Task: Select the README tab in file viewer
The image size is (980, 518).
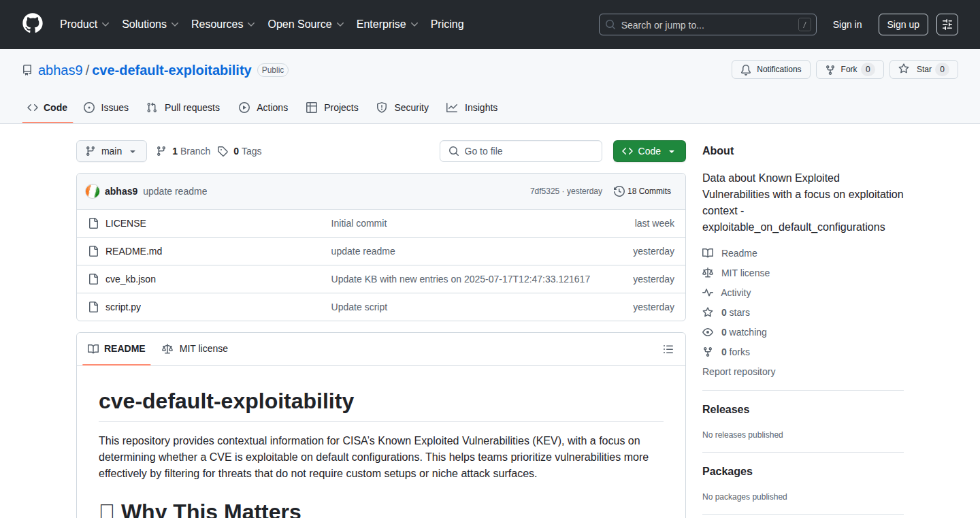Action: click(116, 349)
